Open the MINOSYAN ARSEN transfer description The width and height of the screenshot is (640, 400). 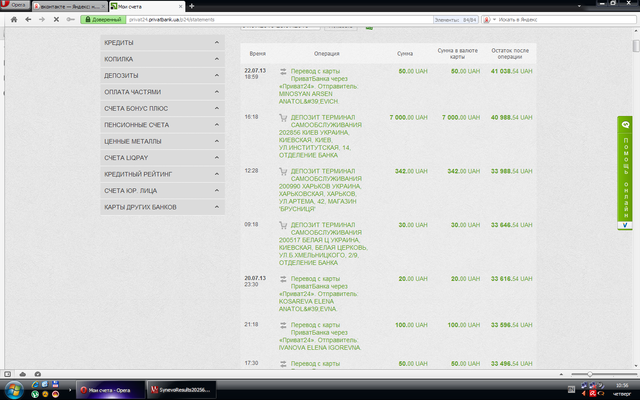pyautogui.click(x=318, y=86)
